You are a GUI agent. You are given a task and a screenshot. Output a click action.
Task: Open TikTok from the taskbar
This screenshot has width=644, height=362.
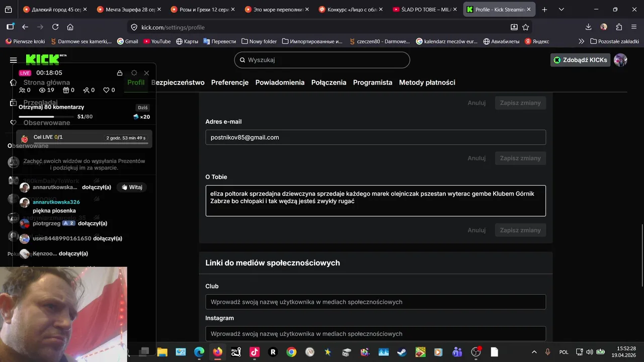pyautogui.click(x=255, y=352)
